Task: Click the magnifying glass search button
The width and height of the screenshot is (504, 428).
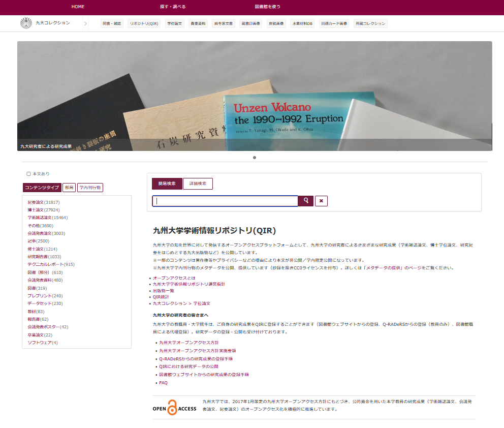Action: [305, 201]
